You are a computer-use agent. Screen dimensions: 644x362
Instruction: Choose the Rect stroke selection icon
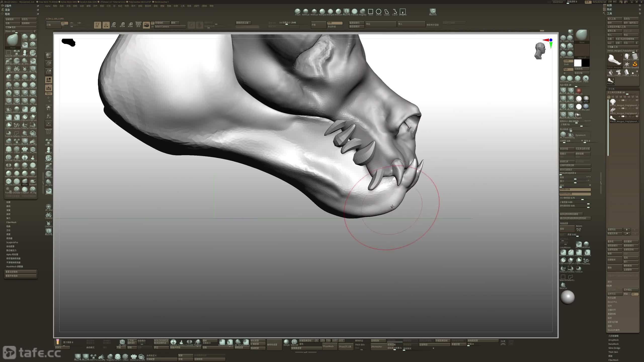371,12
